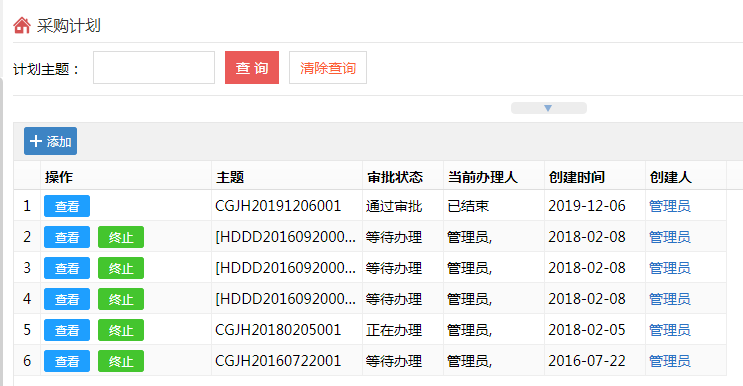Click the red home icon beside 采购计划
743x386 pixels.
[x=22, y=25]
